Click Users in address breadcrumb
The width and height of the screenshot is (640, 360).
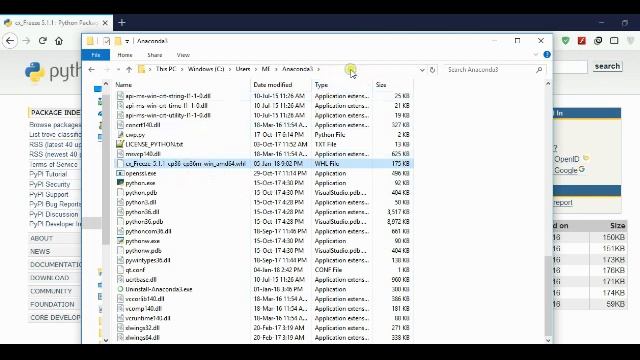243,69
